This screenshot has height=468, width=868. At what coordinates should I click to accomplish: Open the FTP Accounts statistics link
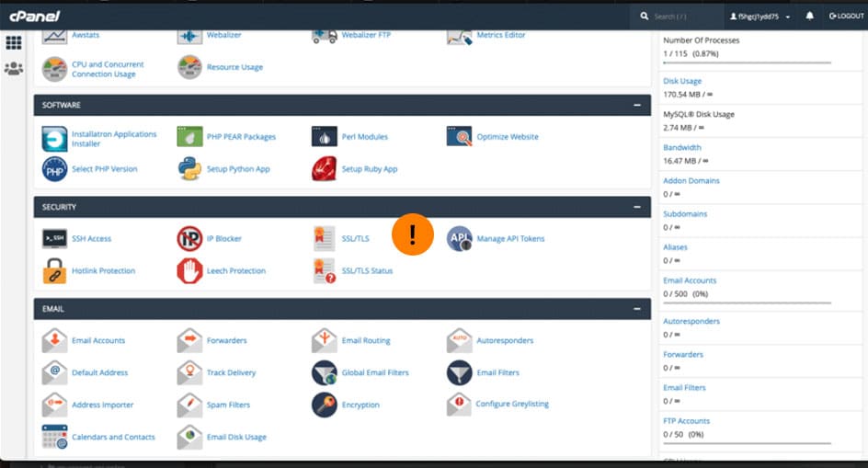click(x=687, y=421)
